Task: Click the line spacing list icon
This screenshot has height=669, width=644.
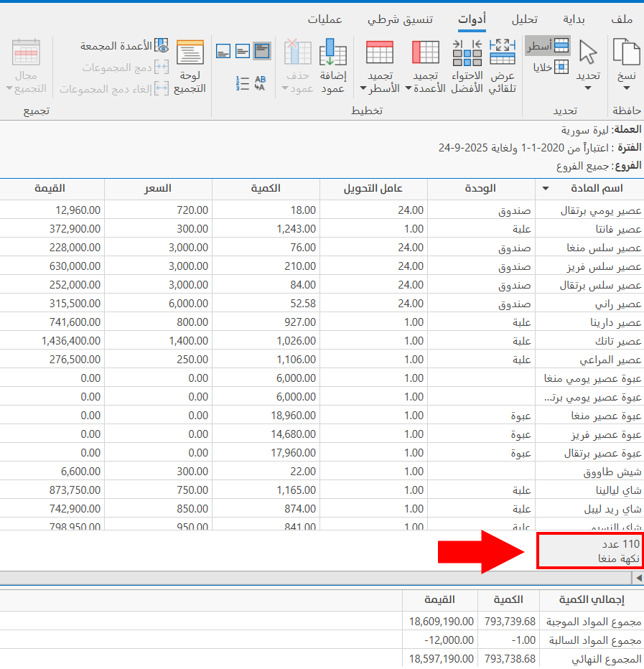Action: pos(243,83)
